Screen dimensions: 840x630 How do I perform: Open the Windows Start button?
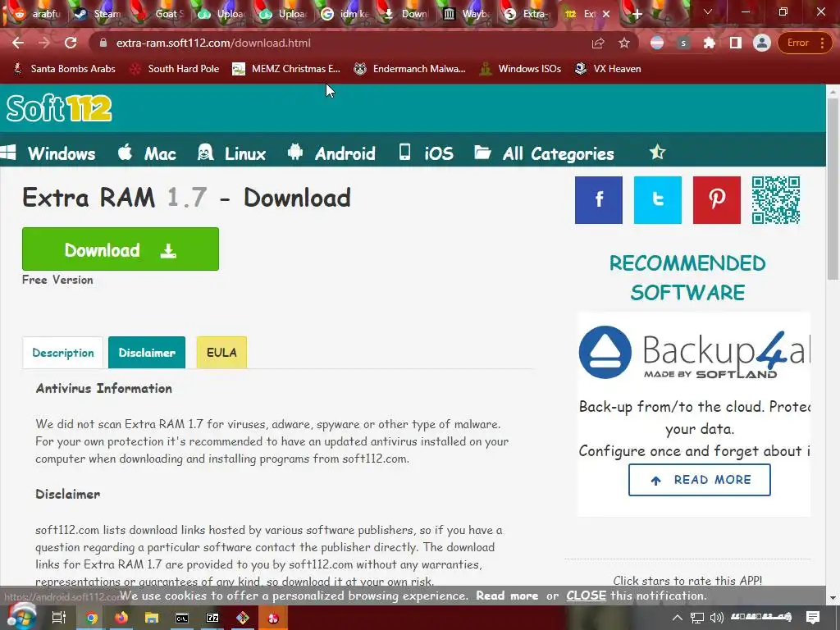tap(21, 617)
